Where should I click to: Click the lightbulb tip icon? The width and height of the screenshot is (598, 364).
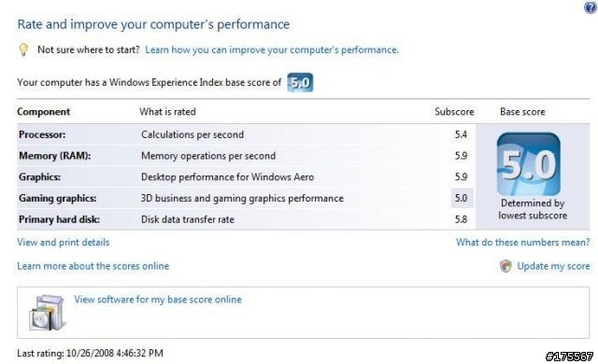point(23,49)
